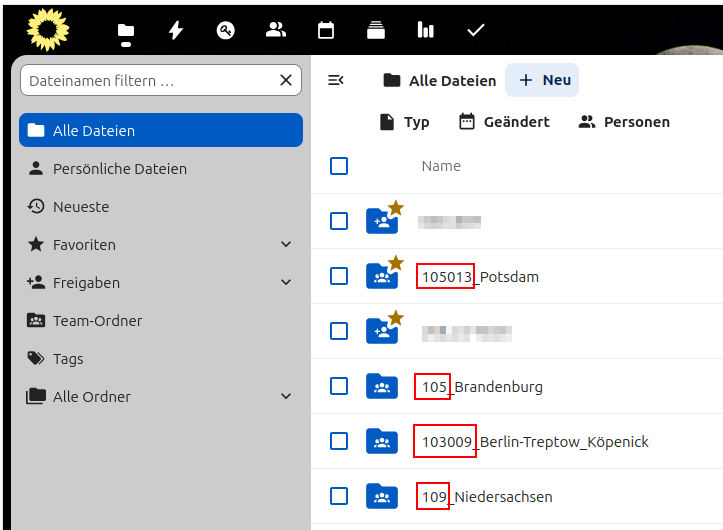
Task: Collapse the navigation sidebar toggle icon
Action: [x=336, y=81]
